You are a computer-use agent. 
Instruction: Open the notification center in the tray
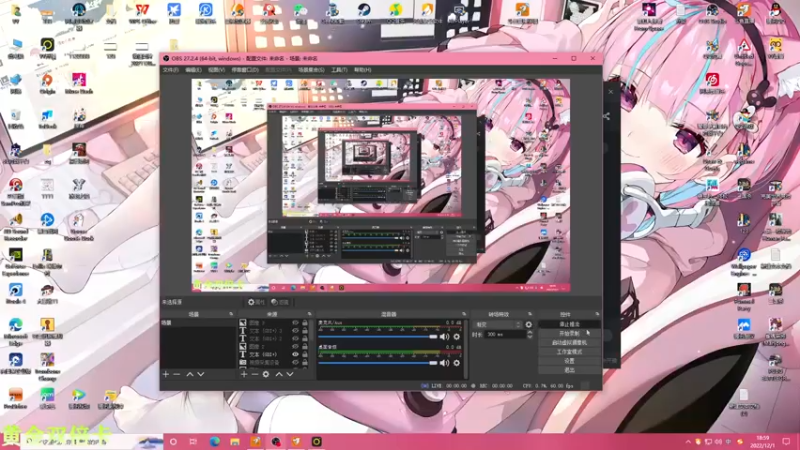pos(786,441)
